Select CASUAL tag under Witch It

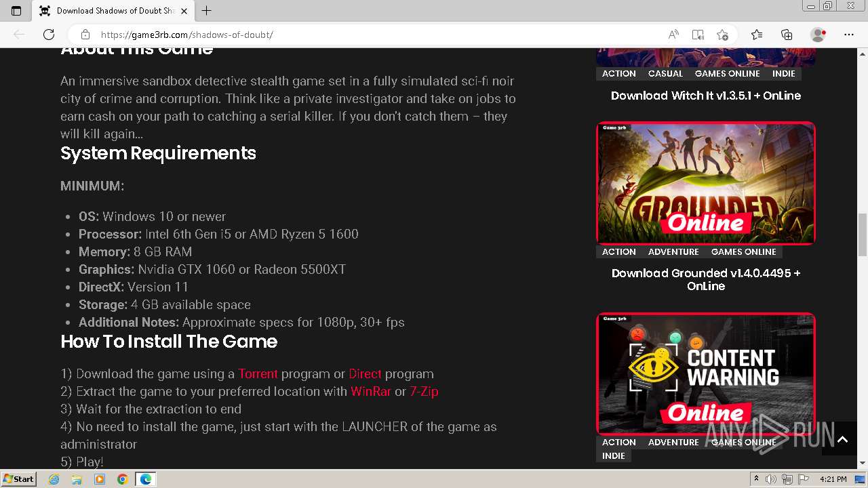point(665,73)
